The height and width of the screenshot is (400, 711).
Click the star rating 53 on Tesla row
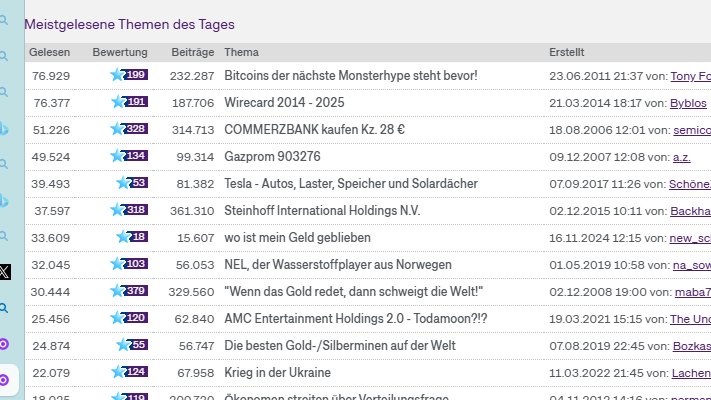[132, 183]
